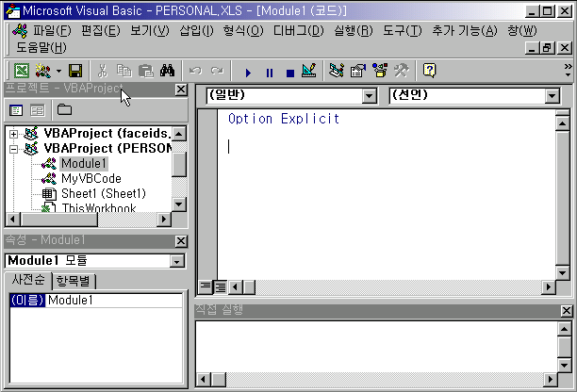Click code window scroll down arrow
This screenshot has width=577, height=392.
tap(562, 273)
